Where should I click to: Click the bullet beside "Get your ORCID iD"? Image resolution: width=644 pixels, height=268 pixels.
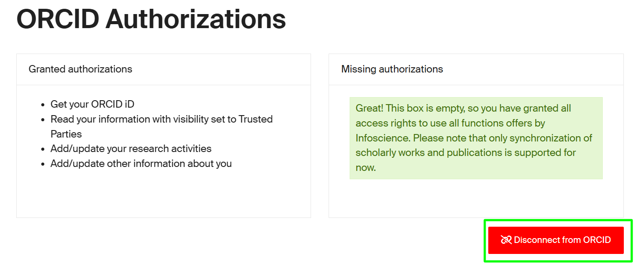43,105
